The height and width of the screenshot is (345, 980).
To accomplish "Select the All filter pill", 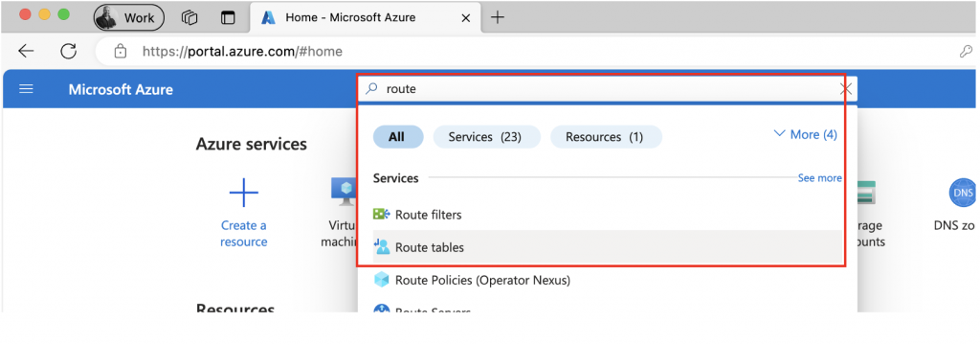I will pos(398,136).
